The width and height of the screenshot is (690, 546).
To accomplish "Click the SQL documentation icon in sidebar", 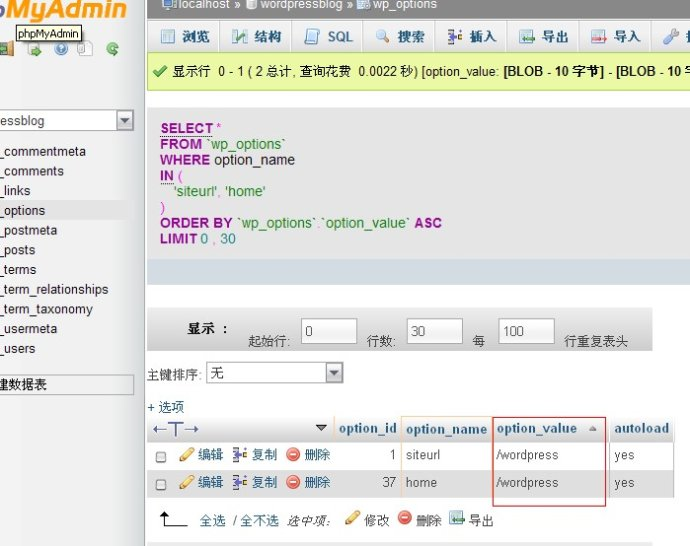I will point(85,49).
